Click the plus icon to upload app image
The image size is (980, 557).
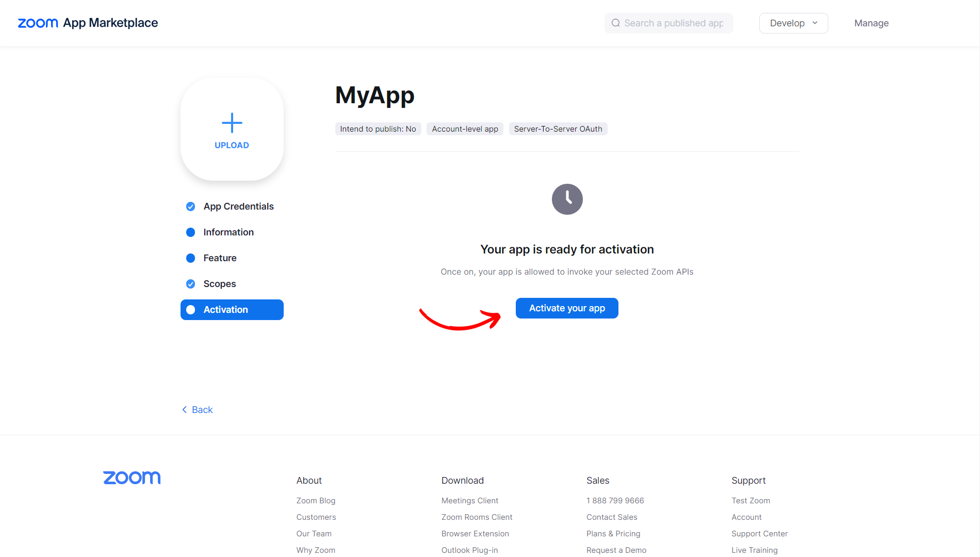pyautogui.click(x=232, y=123)
